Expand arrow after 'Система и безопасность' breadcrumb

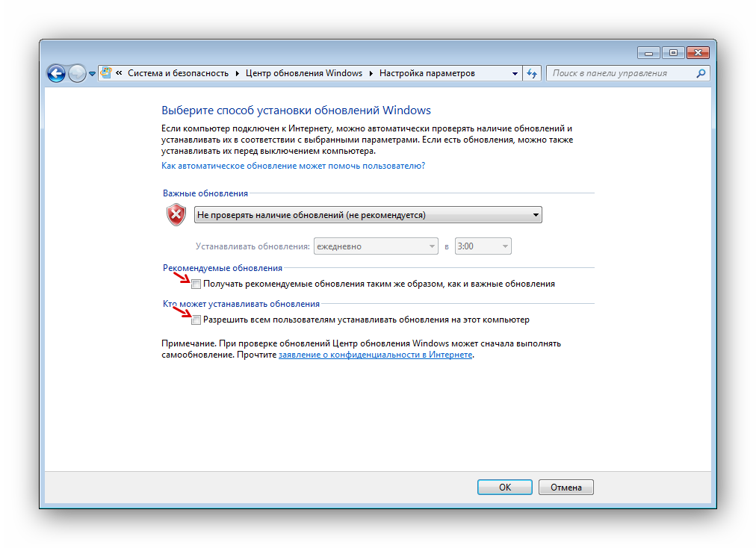pos(237,73)
